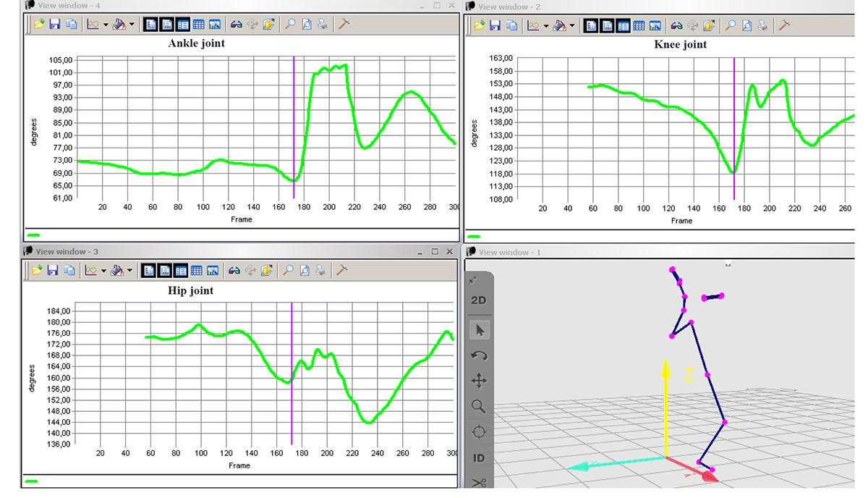Click magnifier zoom icon in Hip joint toolbar

289,270
